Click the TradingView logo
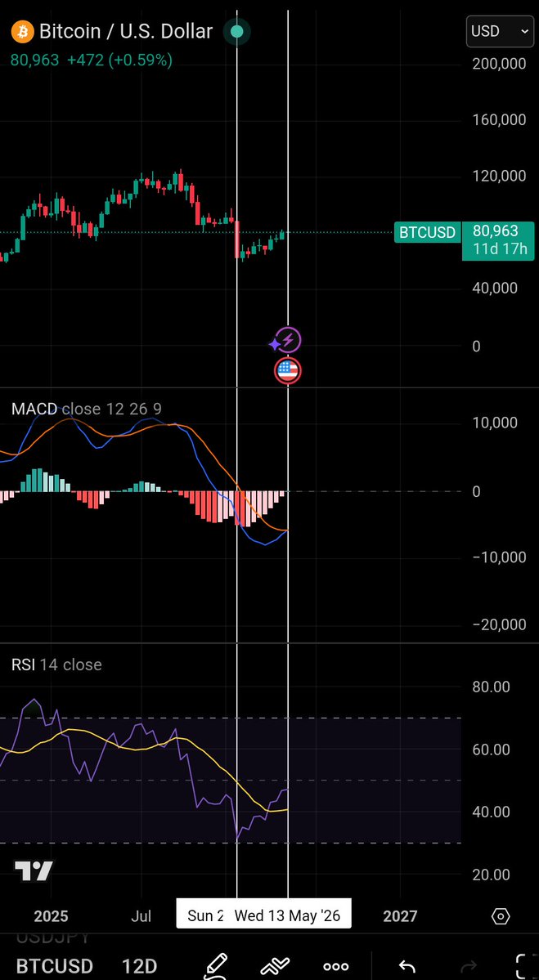 pos(34,870)
